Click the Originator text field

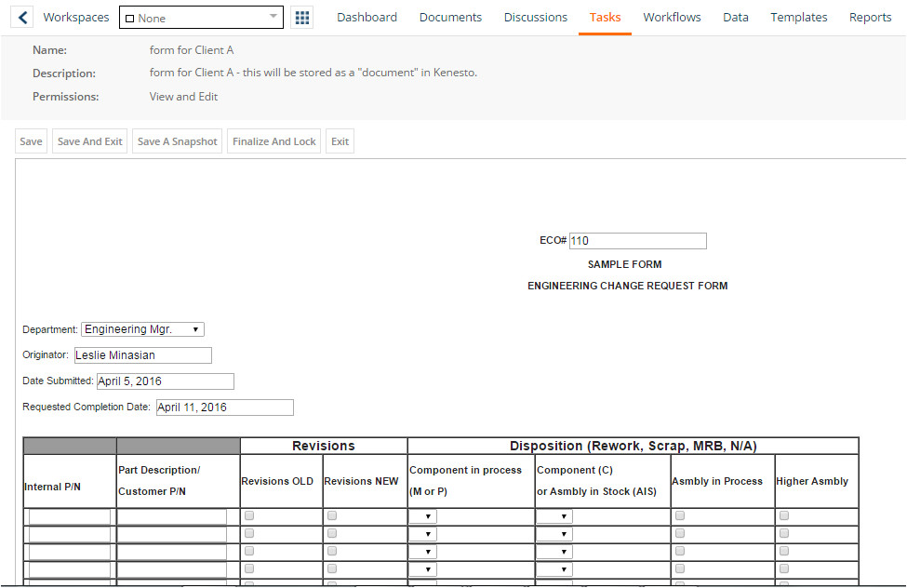[142, 355]
